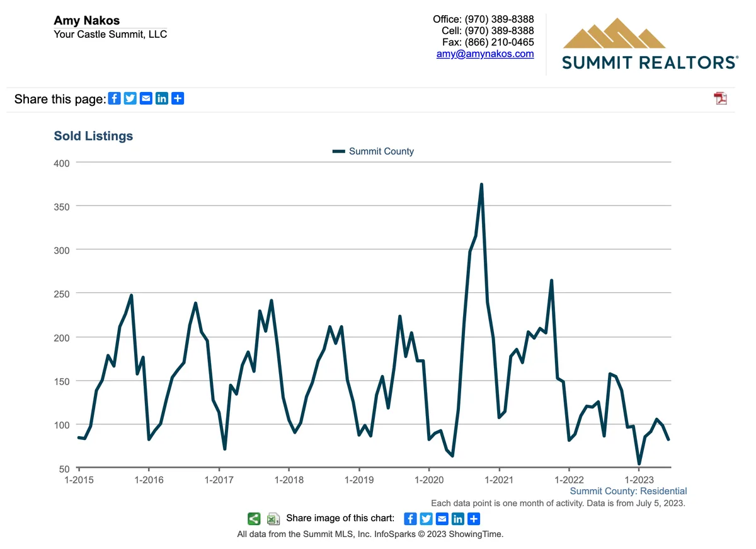Click the Share this page label
The image size is (756, 549).
60,99
